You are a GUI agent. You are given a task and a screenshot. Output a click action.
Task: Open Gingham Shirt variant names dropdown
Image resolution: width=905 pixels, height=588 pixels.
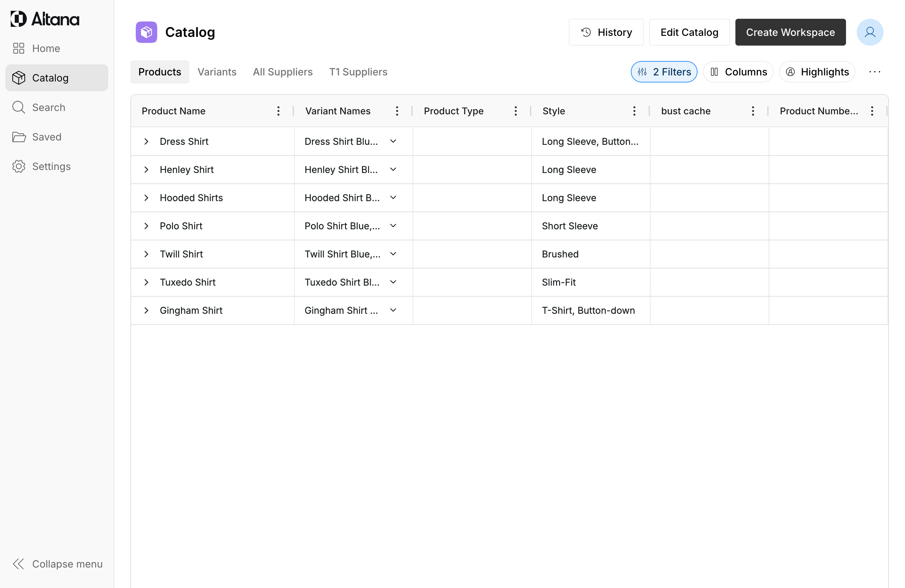393,310
